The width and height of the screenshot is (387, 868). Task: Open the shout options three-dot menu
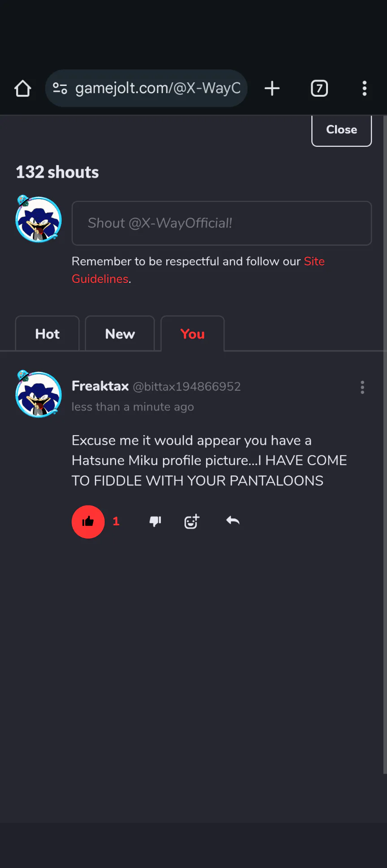pyautogui.click(x=362, y=387)
